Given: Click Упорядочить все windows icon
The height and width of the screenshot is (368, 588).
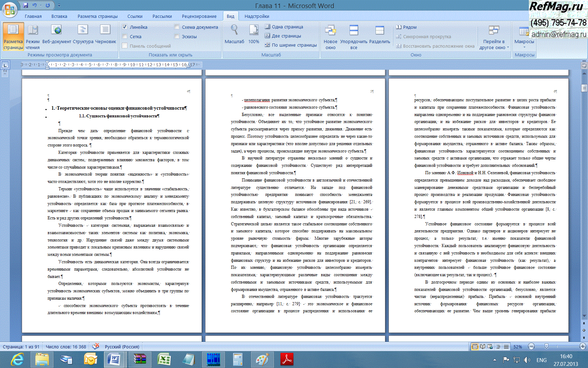Looking at the screenshot, I should coord(353,31).
